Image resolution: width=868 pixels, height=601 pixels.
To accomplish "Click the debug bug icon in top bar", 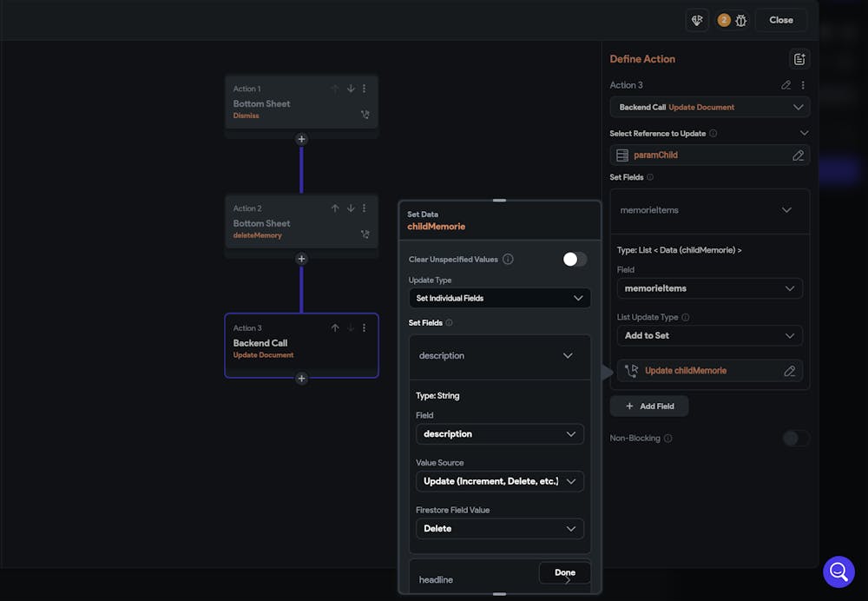I will pos(741,20).
